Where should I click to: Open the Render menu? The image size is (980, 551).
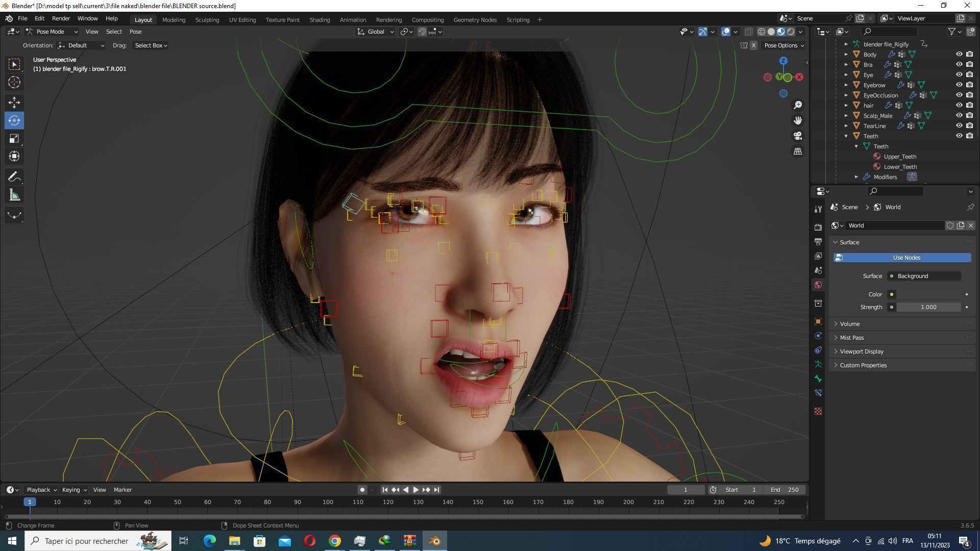coord(61,18)
